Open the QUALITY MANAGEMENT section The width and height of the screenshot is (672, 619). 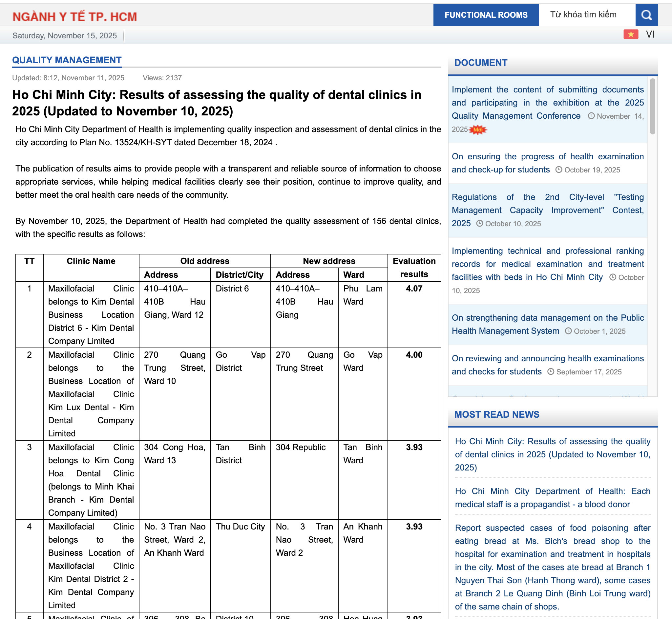67,60
